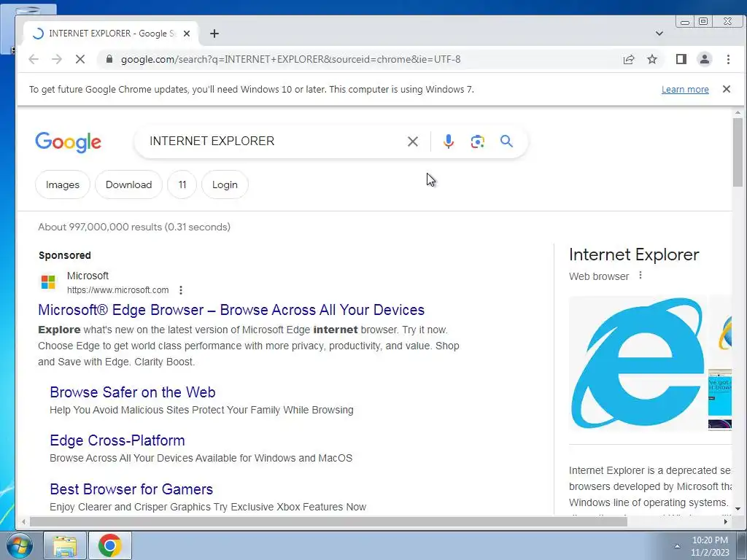
Task: Click the Sponsored label
Action: click(65, 255)
